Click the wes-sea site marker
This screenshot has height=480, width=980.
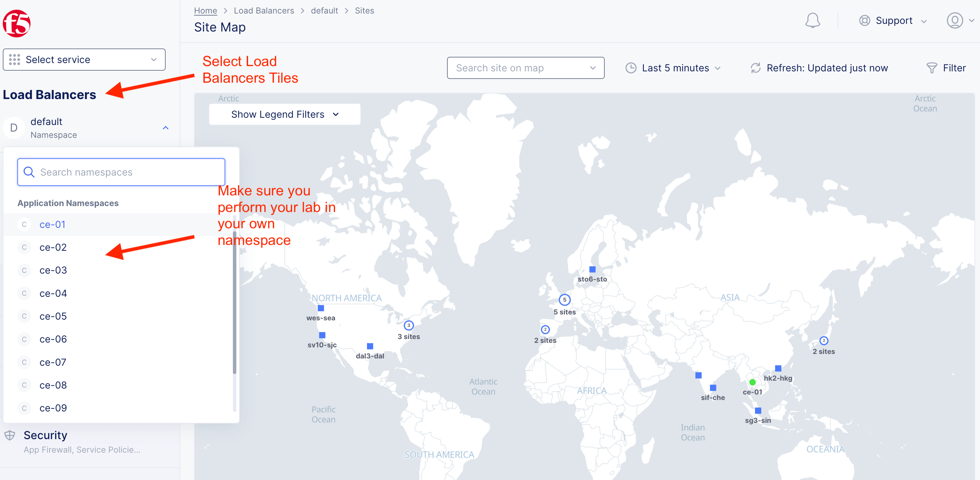(x=321, y=308)
